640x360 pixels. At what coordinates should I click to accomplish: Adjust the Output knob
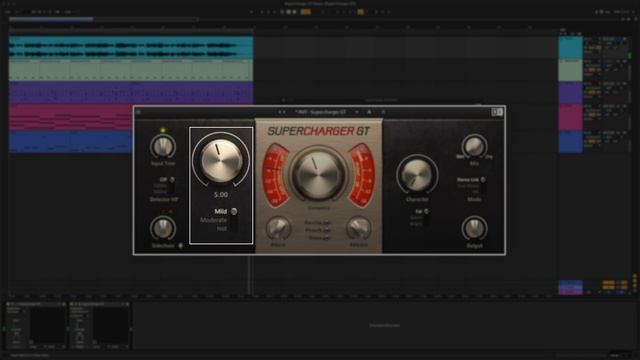point(474,229)
